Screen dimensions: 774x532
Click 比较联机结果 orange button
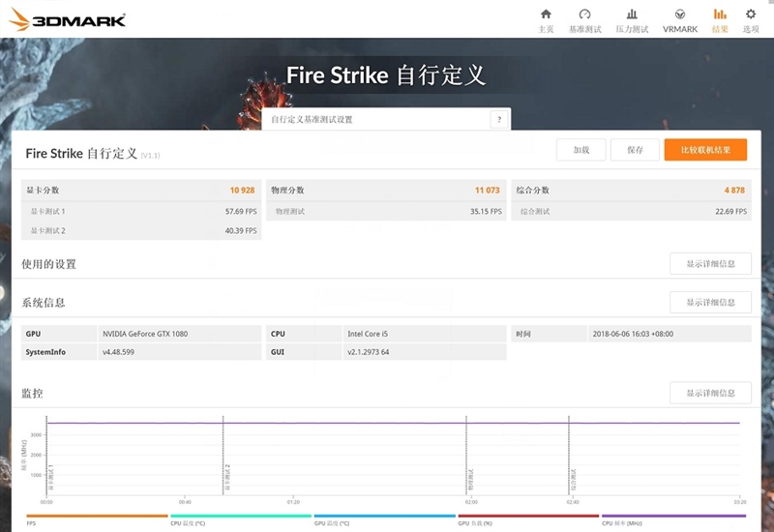pyautogui.click(x=705, y=150)
